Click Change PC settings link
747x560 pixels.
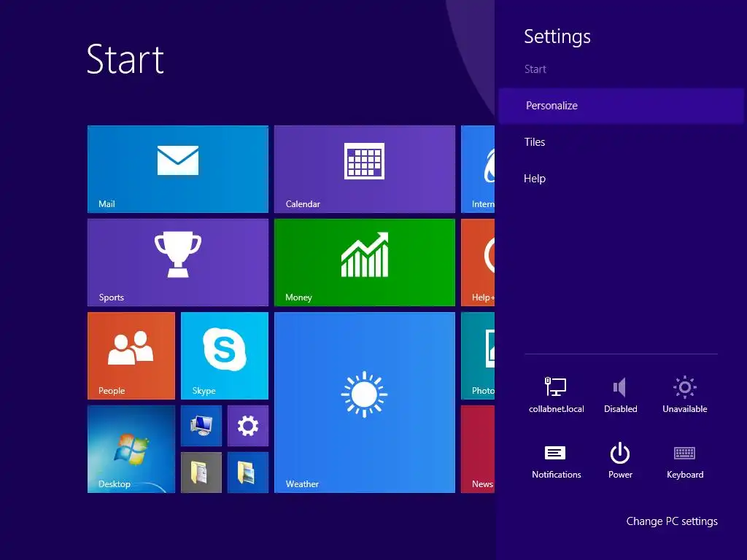click(x=672, y=521)
